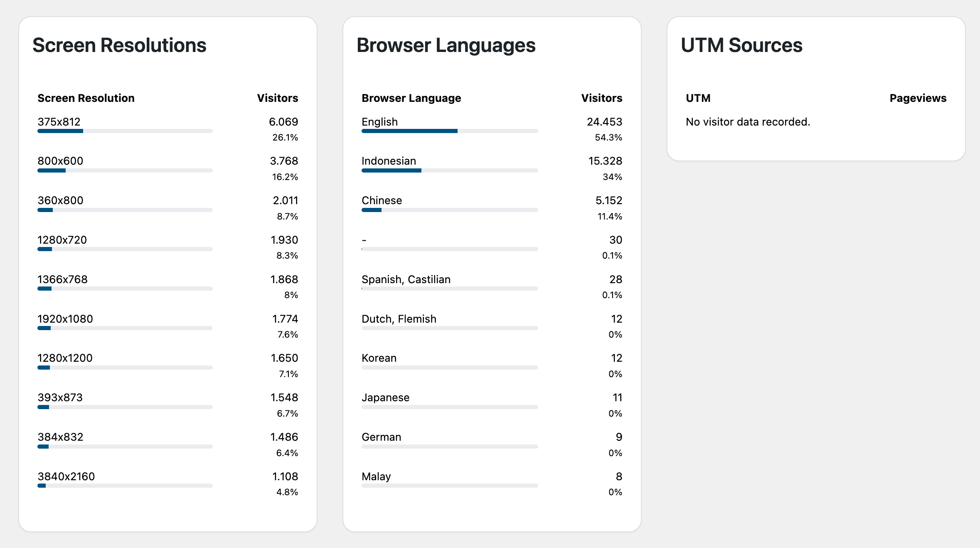
Task: Click the 375x812 visitors progress bar
Action: click(125, 131)
